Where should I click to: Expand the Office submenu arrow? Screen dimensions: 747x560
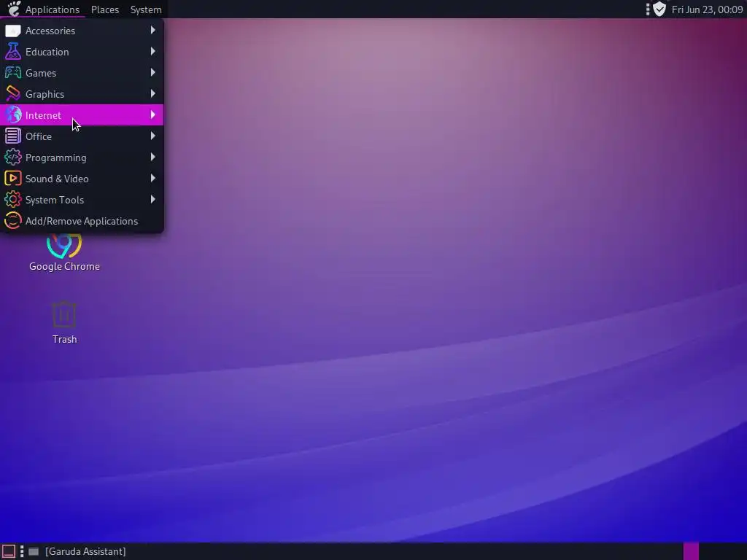153,136
